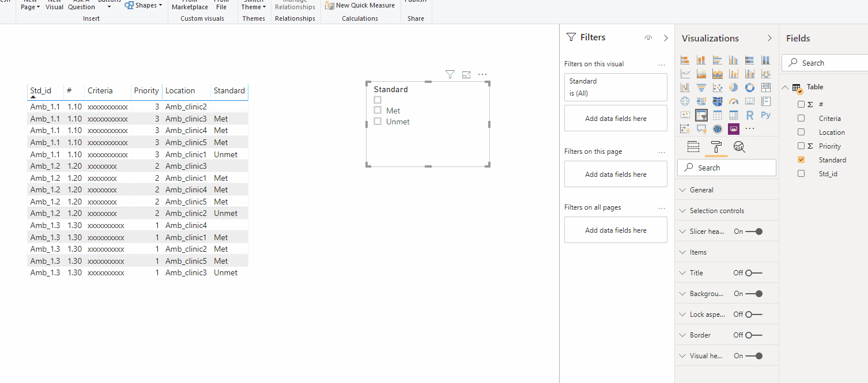
Task: Select the R script visual
Action: click(x=750, y=115)
